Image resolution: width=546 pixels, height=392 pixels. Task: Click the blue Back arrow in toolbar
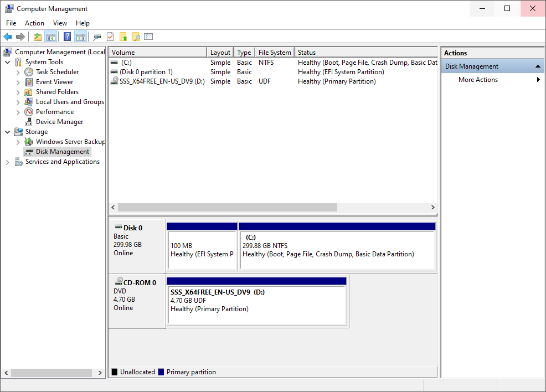[x=8, y=37]
